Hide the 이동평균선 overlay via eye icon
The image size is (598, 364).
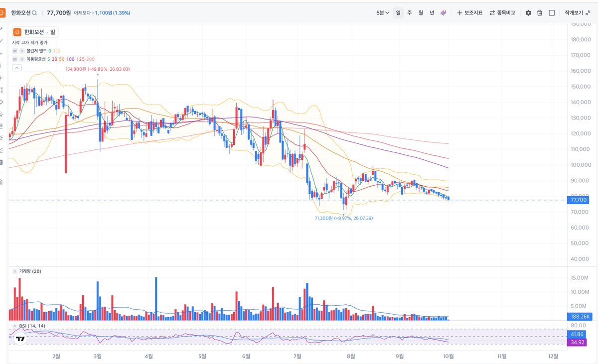(x=15, y=59)
